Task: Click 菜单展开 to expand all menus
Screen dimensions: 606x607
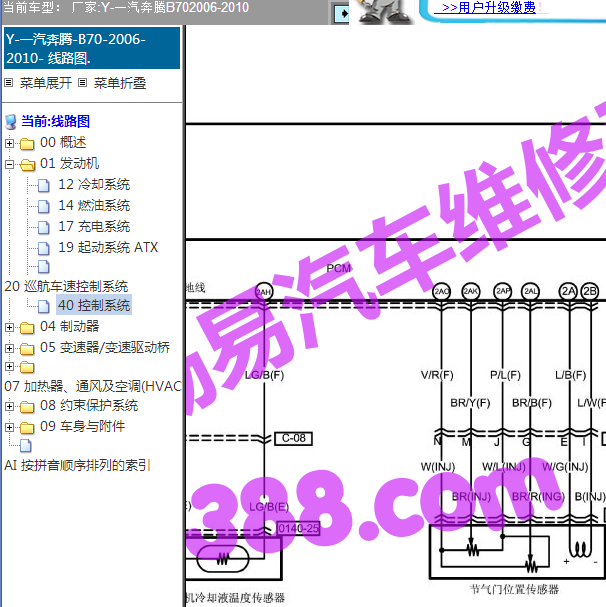Action: tap(46, 83)
